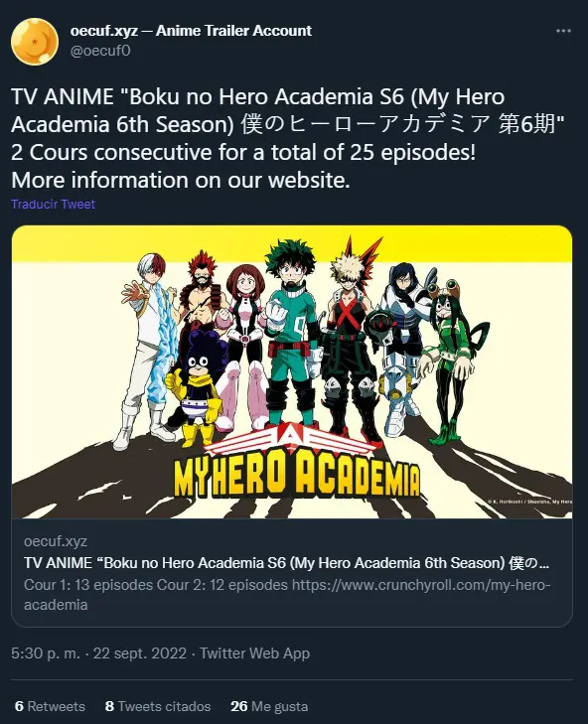View the 6 Retweets list

(50, 706)
